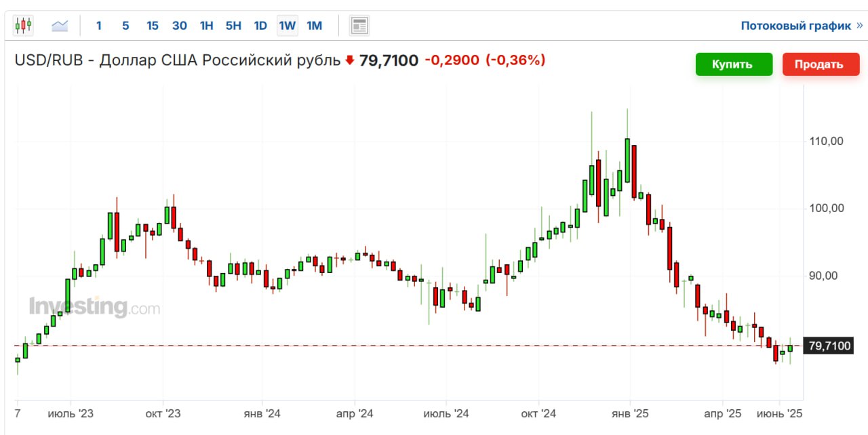Open the news panel icon in toolbar
The width and height of the screenshot is (868, 435).
(359, 26)
